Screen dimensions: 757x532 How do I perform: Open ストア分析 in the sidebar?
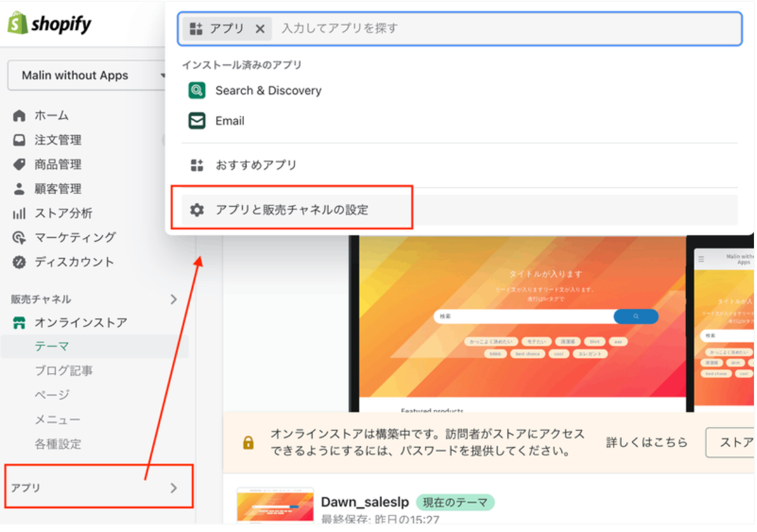pos(64,213)
